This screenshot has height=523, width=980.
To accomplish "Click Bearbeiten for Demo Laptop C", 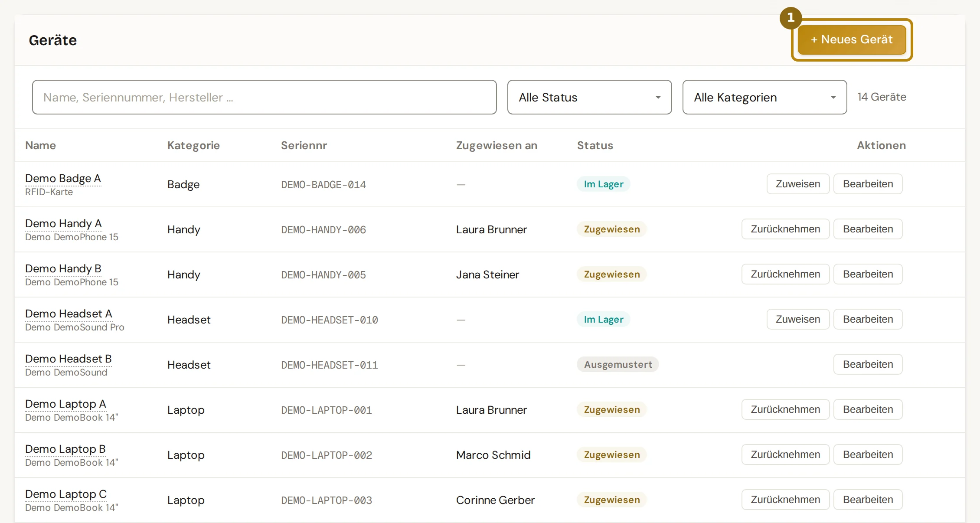I will [868, 500].
